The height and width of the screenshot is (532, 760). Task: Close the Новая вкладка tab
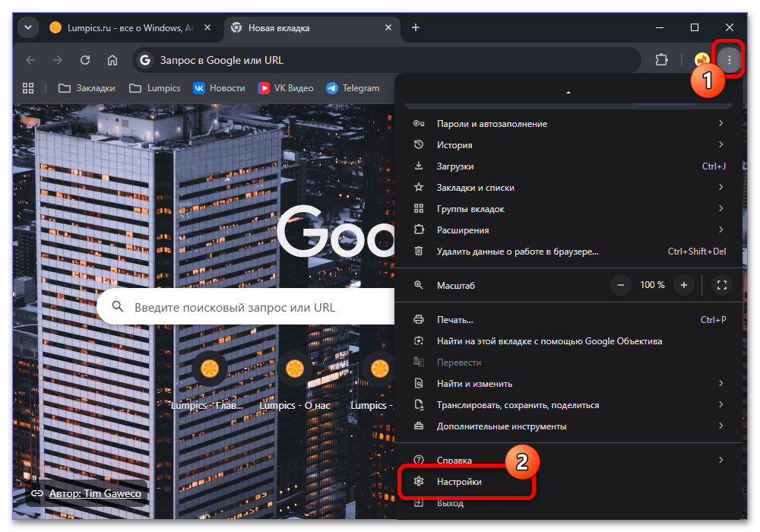pos(388,27)
